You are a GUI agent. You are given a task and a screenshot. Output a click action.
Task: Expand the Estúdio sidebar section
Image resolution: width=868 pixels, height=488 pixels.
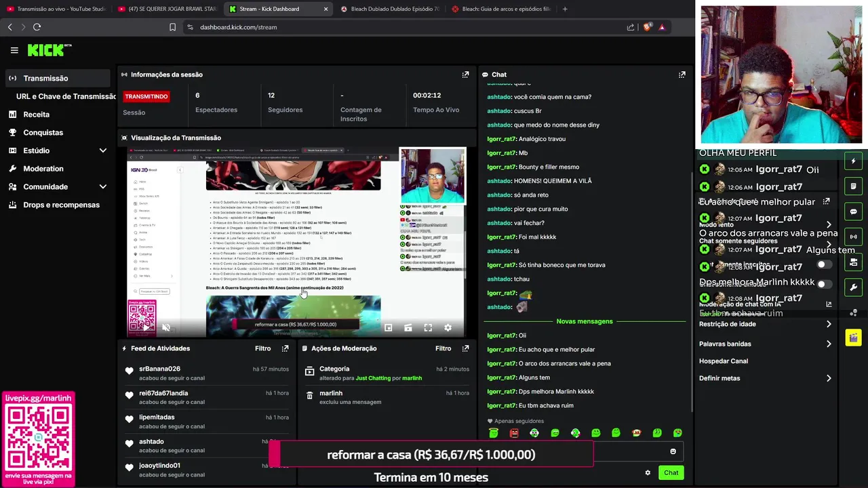click(x=103, y=150)
